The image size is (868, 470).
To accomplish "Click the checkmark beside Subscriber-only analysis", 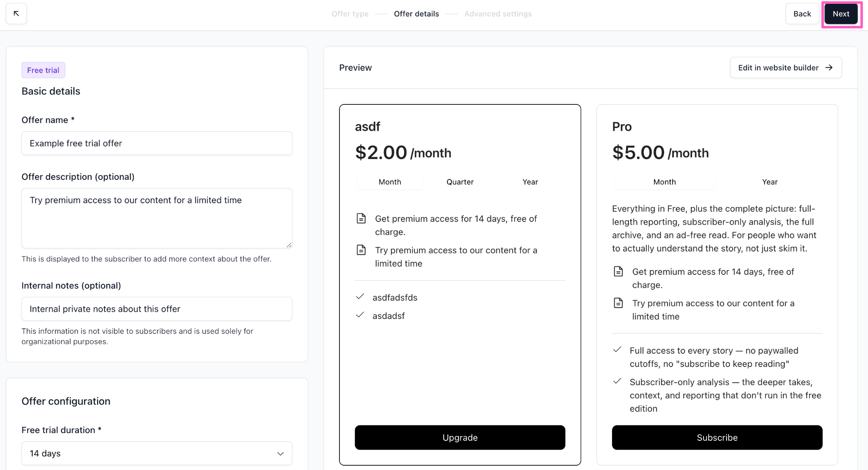I will (x=617, y=381).
